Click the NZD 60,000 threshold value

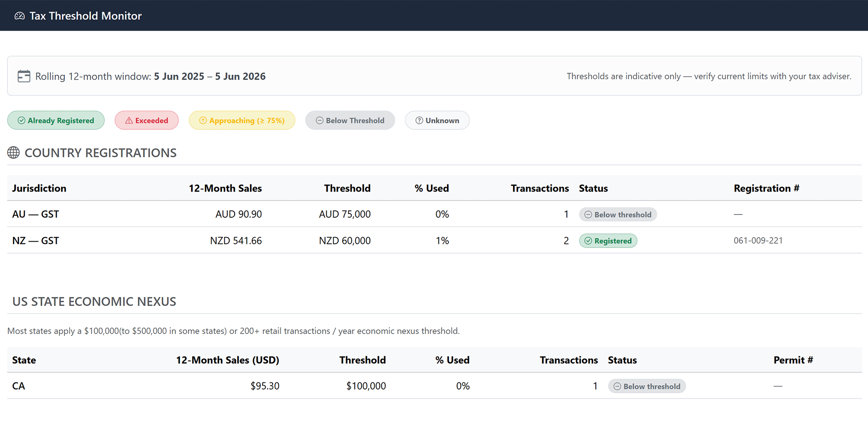[345, 241]
